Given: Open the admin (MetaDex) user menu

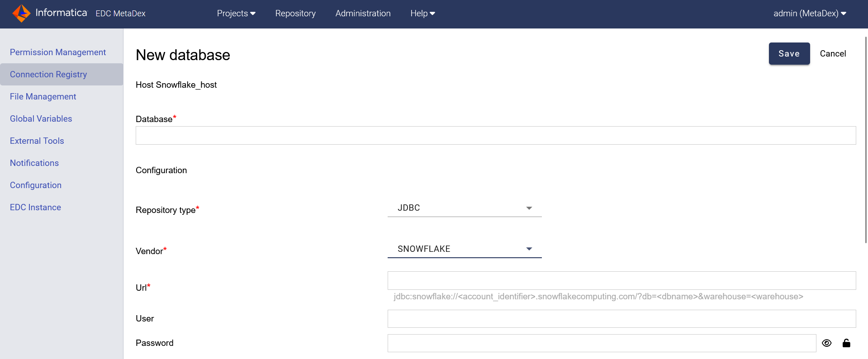Looking at the screenshot, I should coord(810,14).
